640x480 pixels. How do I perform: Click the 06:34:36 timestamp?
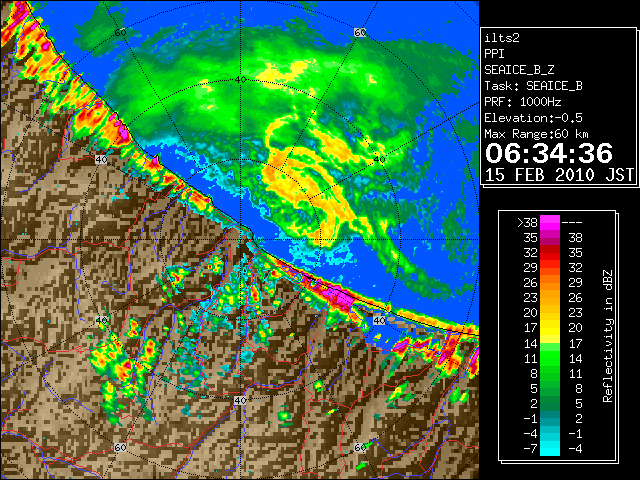click(549, 153)
